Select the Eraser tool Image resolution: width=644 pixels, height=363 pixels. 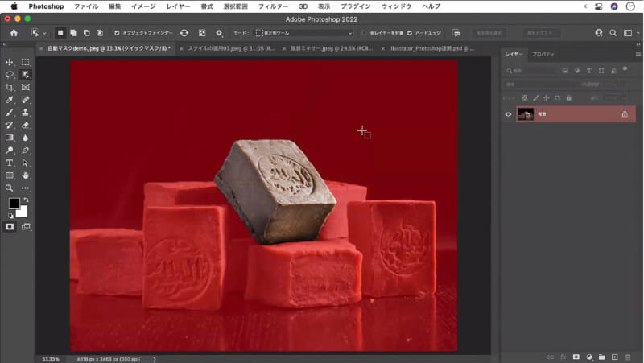(x=26, y=126)
